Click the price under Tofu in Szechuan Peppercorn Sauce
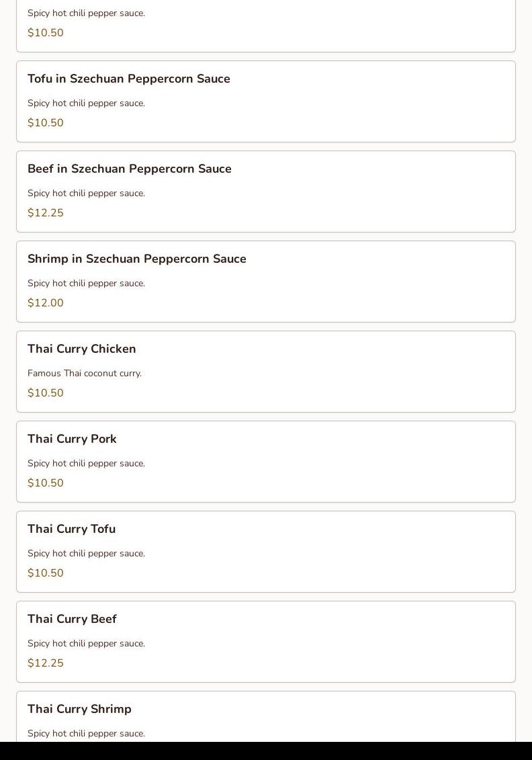 (46, 123)
